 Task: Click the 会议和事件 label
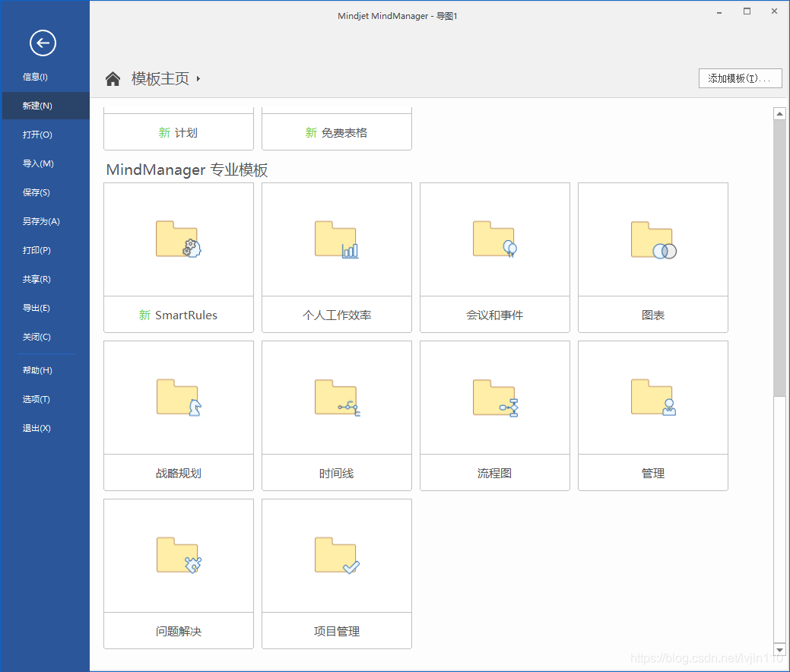click(x=495, y=315)
